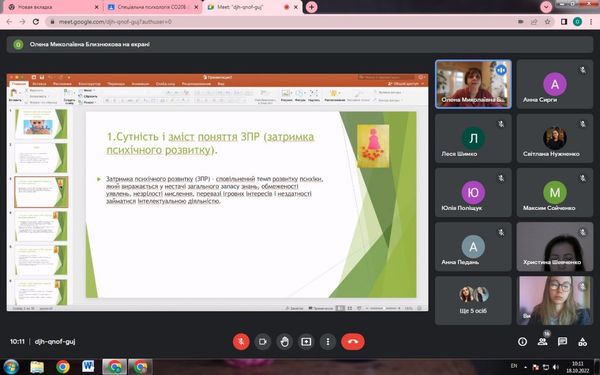The width and height of the screenshot is (600, 375).
Task: Click the Олена Миколаївна Близнюкова presenter tile
Action: point(473,84)
